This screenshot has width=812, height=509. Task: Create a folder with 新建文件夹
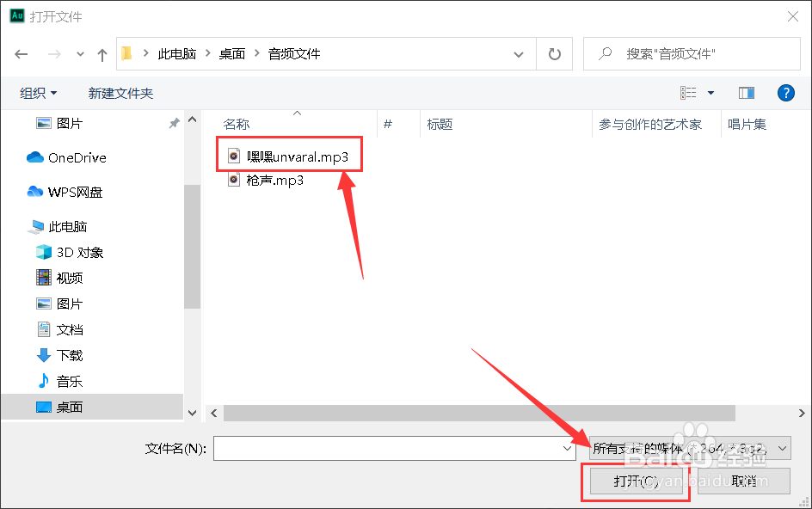coord(120,93)
